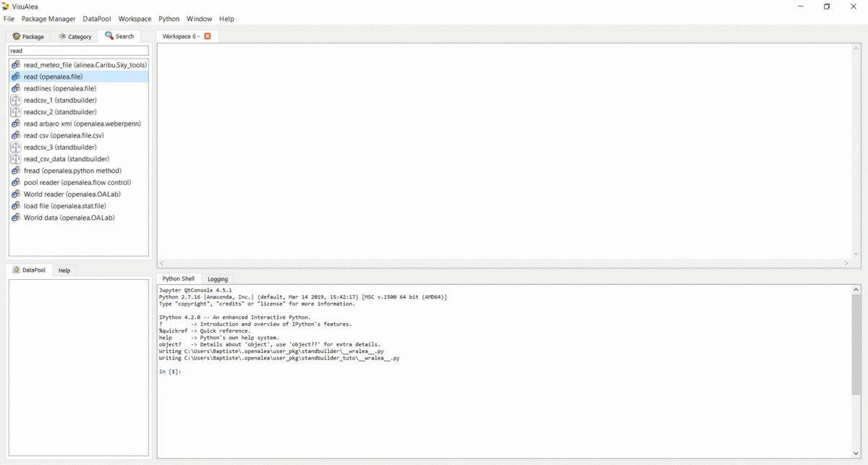Viewport: 868px width, 465px height.
Task: Select 'pool reader (openalea.flow control)' entry
Action: click(x=78, y=182)
